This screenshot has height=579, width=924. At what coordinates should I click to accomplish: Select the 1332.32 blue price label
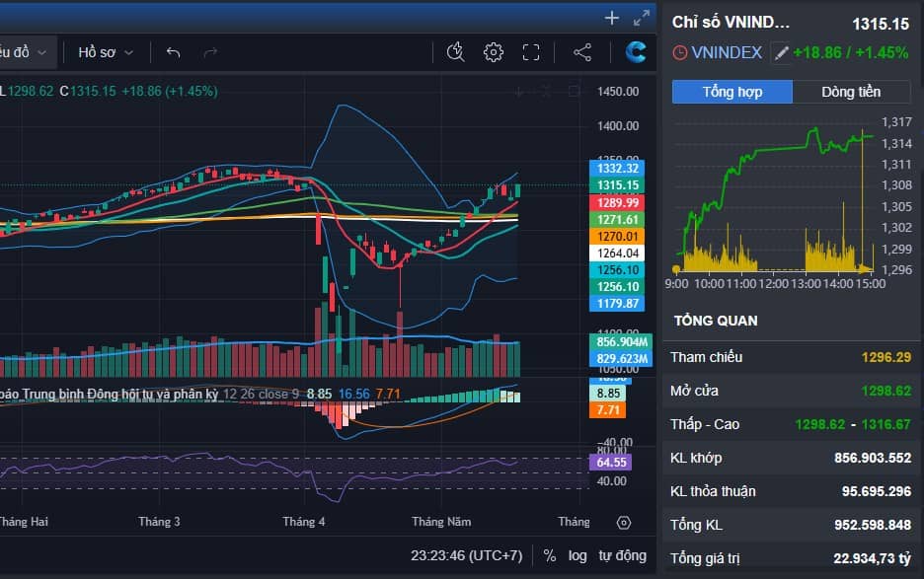[617, 169]
